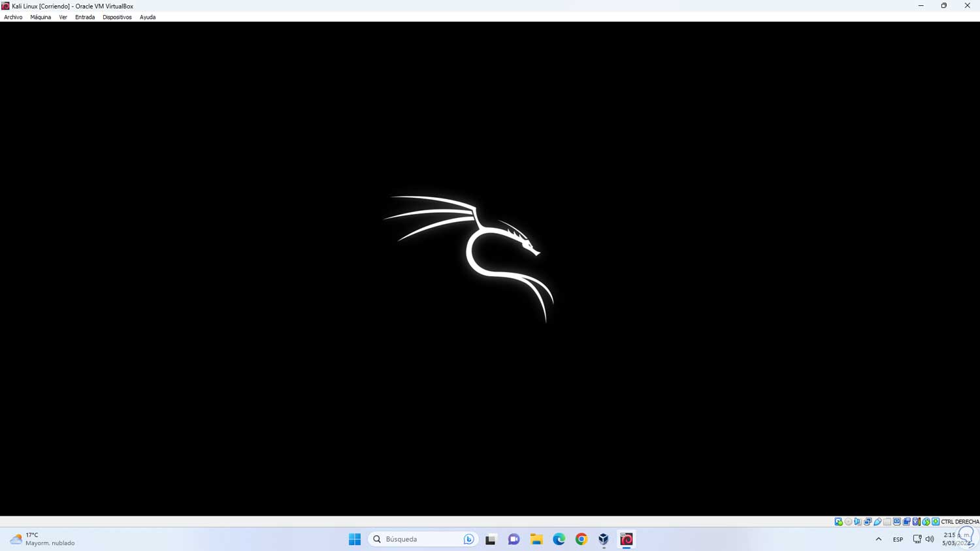The width and height of the screenshot is (980, 551).
Task: Restore down the VirtualBox window
Action: coord(944,6)
